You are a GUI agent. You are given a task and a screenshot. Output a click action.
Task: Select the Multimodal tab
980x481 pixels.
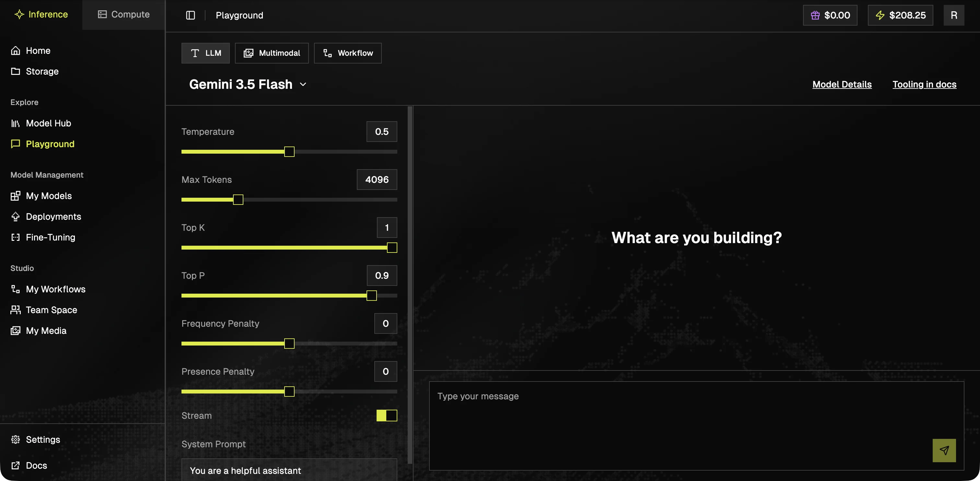click(x=272, y=53)
